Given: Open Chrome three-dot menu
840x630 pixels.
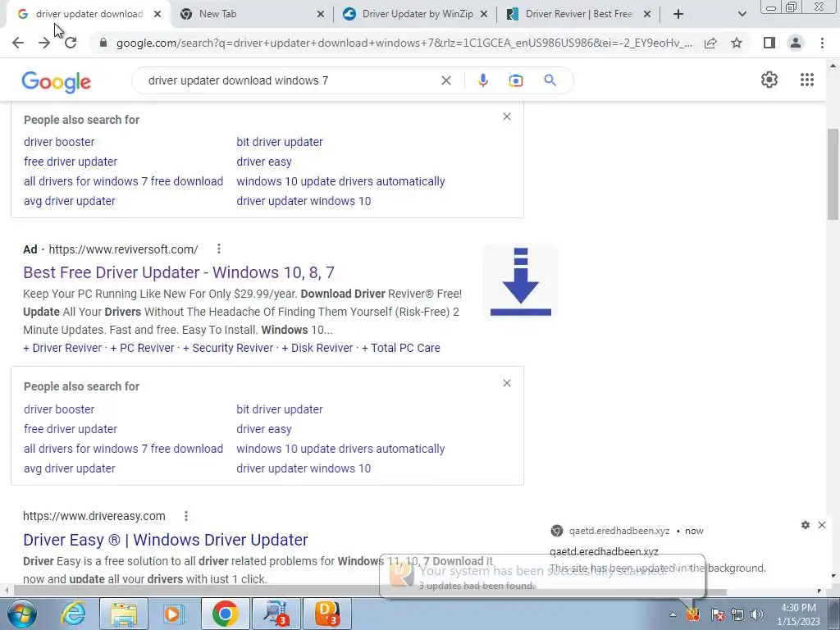Looking at the screenshot, I should (822, 43).
